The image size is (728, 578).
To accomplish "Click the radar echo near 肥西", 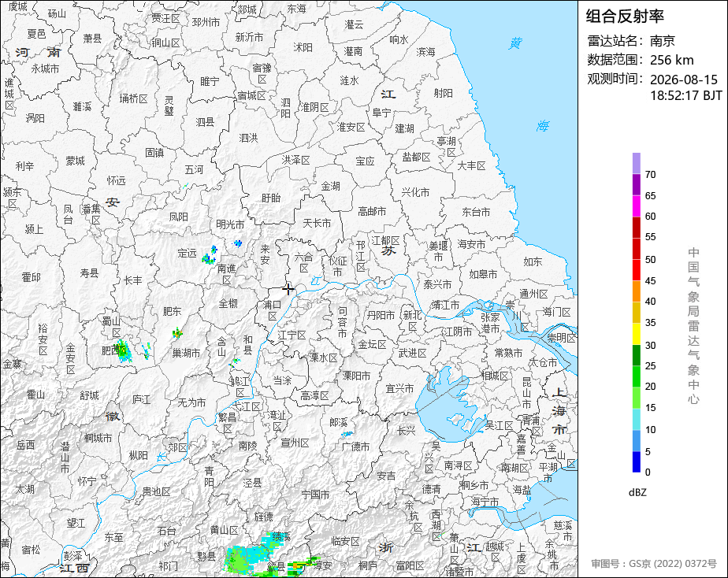I will coord(123,350).
